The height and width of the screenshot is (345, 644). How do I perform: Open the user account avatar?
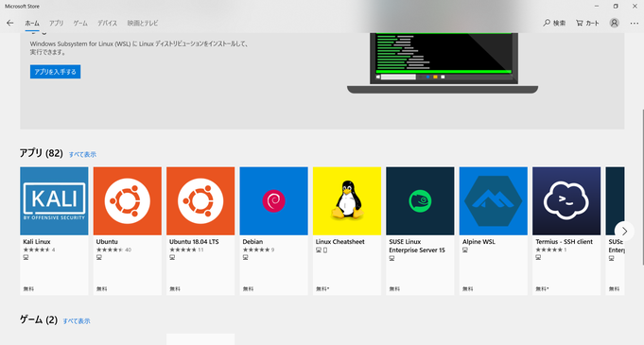pos(614,23)
